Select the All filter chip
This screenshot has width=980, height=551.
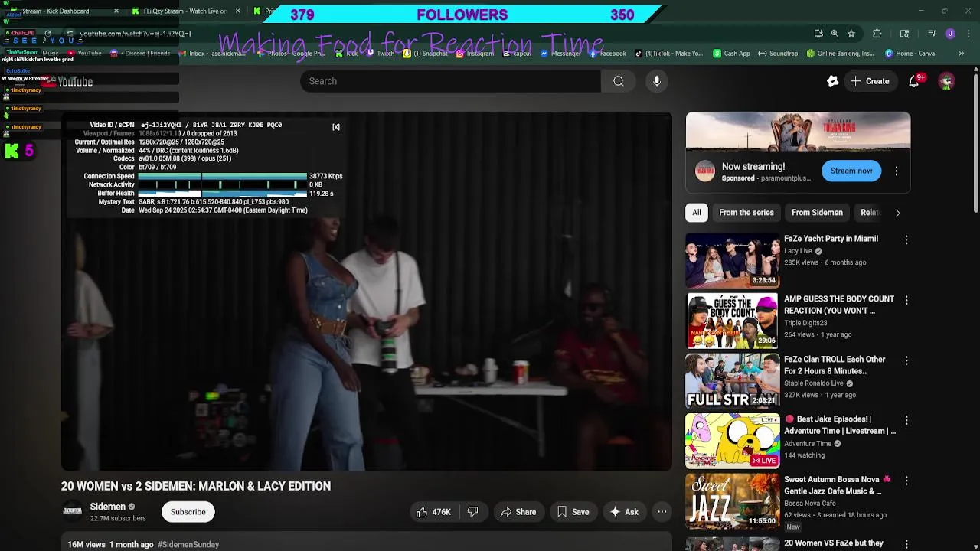coord(697,213)
